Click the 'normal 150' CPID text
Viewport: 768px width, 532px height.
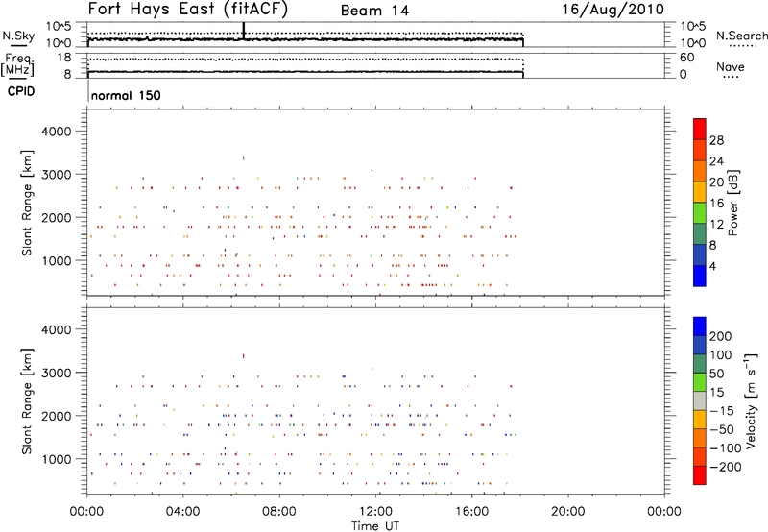point(126,95)
